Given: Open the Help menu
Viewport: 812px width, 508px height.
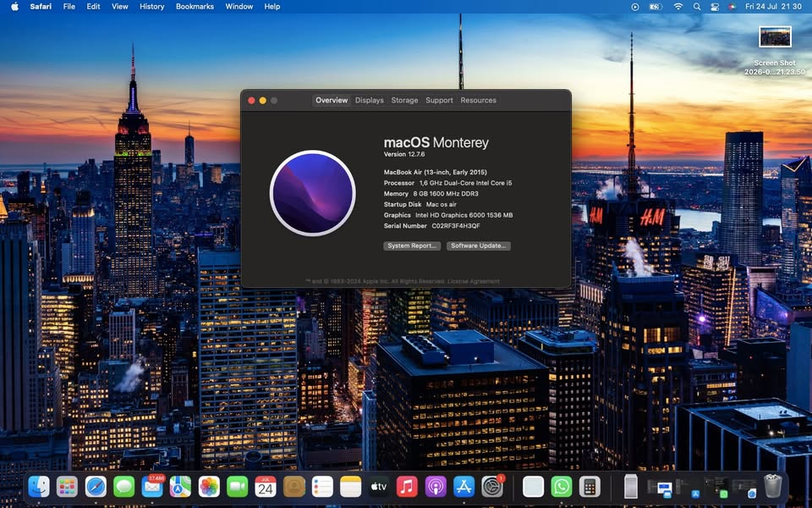Looking at the screenshot, I should pyautogui.click(x=272, y=7).
